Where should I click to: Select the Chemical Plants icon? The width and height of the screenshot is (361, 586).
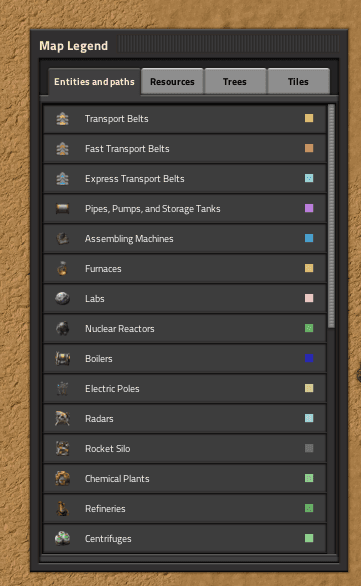(62, 478)
